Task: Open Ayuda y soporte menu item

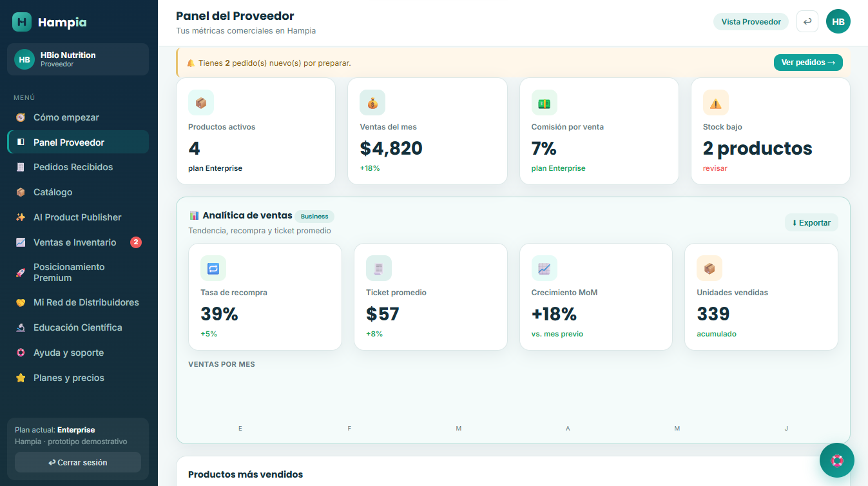Action: [78, 353]
